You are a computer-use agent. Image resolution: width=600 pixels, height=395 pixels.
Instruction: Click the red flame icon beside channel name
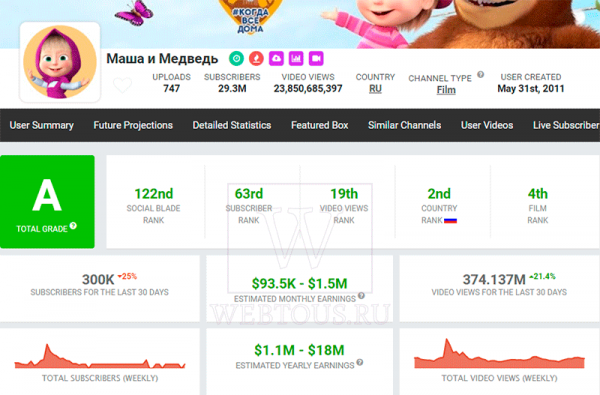click(256, 59)
